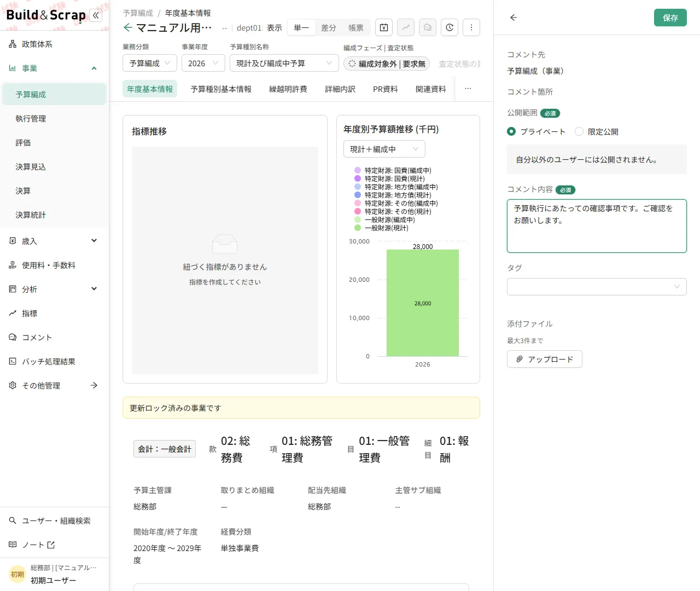Click the 編成対象外 | 要求無 status chip
The image size is (700, 591).
pos(387,64)
